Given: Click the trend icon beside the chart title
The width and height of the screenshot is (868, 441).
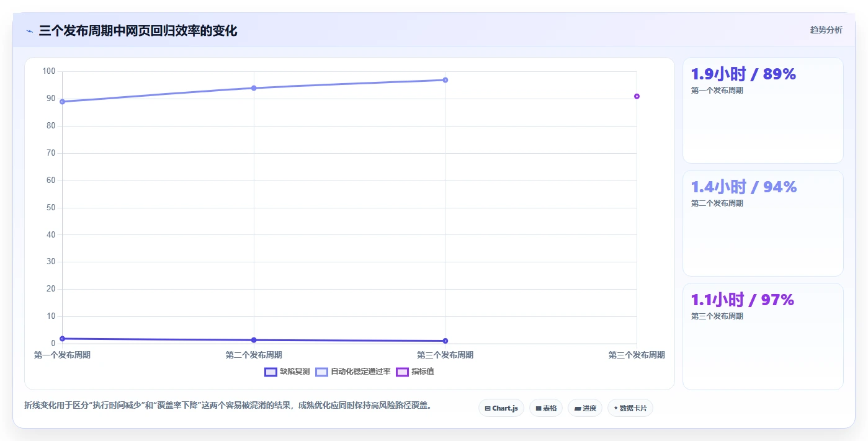Looking at the screenshot, I should [x=29, y=31].
